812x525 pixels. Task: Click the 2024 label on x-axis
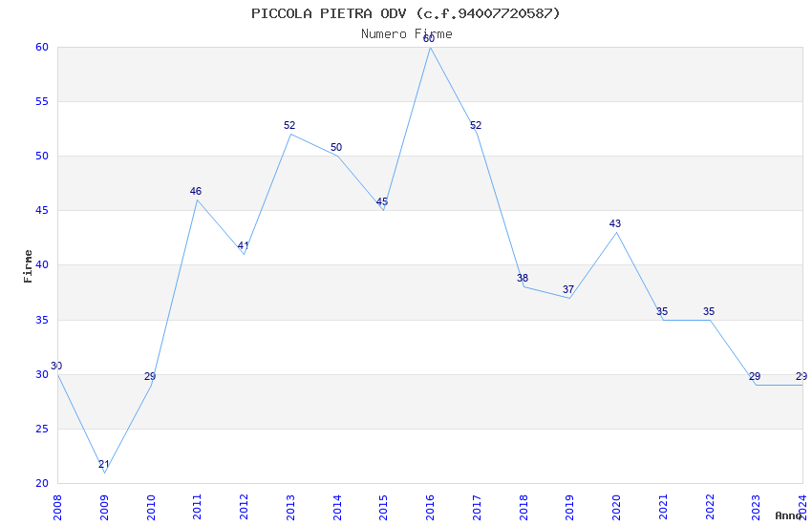tap(802, 504)
